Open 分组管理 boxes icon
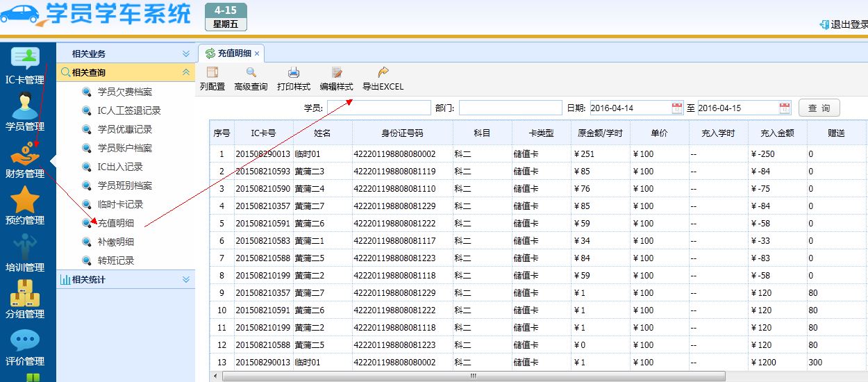Image resolution: width=868 pixels, height=382 pixels. click(x=25, y=292)
